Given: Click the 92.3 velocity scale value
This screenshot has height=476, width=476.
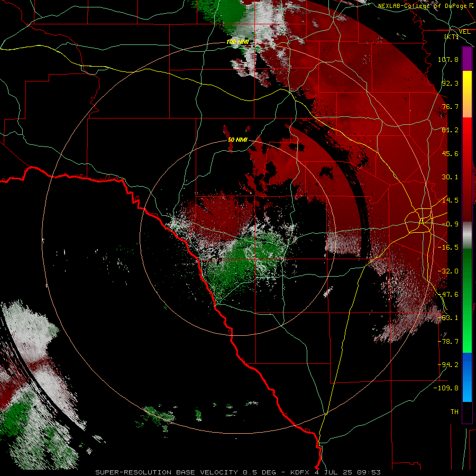Looking at the screenshot, I should point(450,83).
